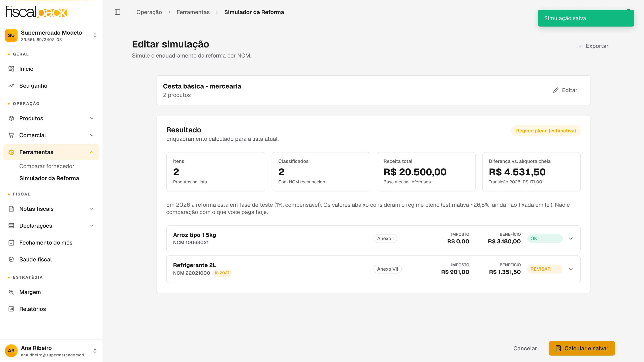Click Operação breadcrumb link

click(149, 12)
